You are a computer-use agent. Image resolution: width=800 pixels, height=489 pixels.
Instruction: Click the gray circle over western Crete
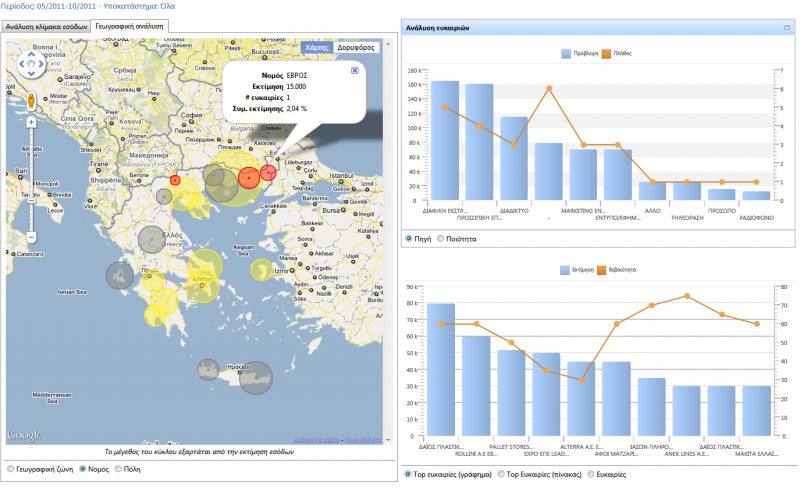click(x=208, y=370)
